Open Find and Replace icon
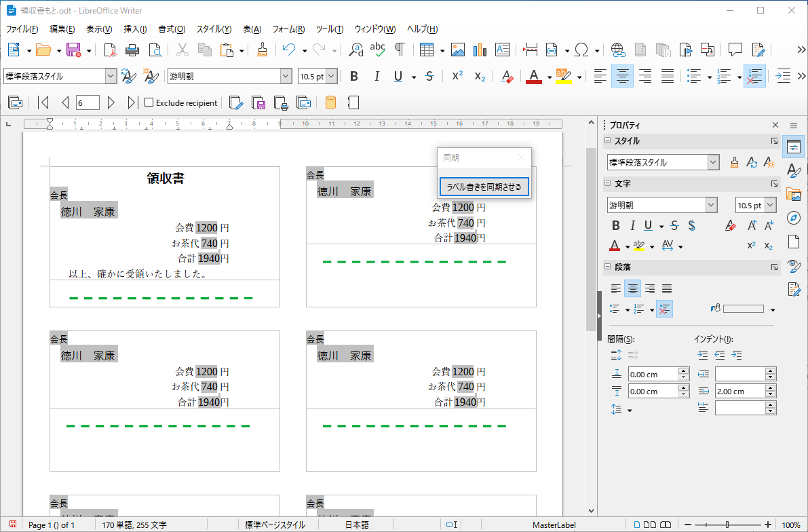 pyautogui.click(x=355, y=50)
